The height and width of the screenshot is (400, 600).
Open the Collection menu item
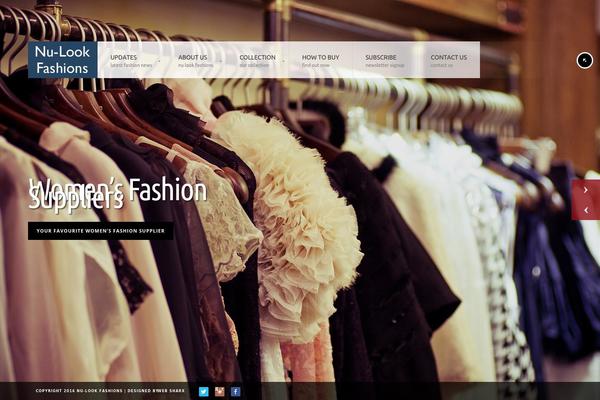pos(257,57)
